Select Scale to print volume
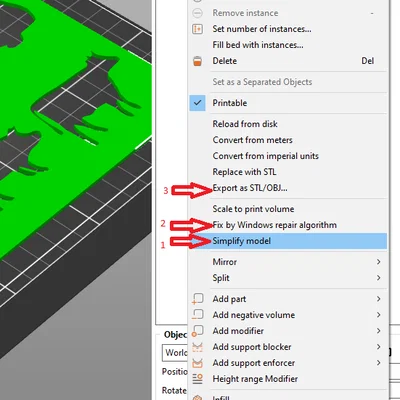 coord(253,209)
